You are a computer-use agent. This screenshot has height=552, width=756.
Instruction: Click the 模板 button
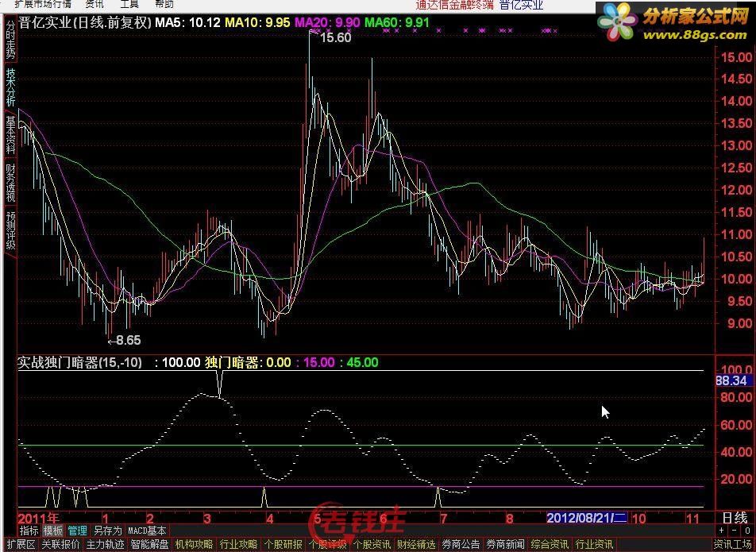pyautogui.click(x=53, y=531)
